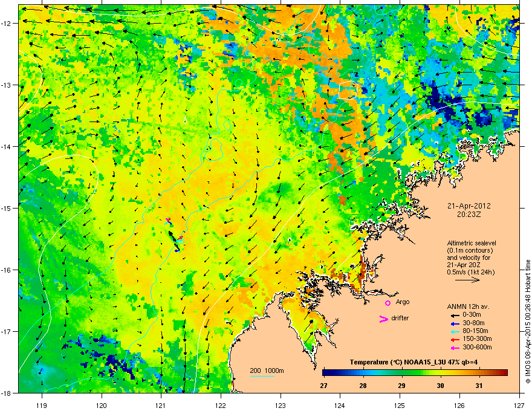This screenshot has width=532, height=411.
Task: Click the longitude axis label 120
Action: pos(102,406)
